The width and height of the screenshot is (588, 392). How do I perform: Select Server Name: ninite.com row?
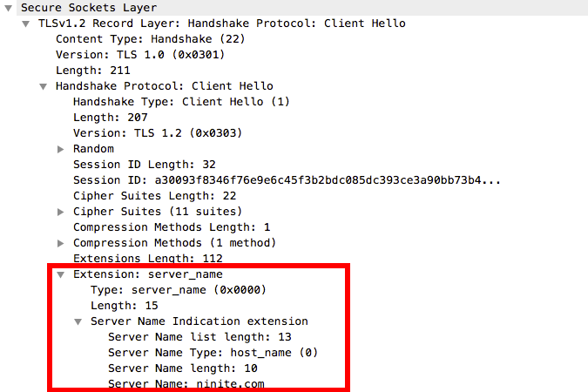click(186, 383)
